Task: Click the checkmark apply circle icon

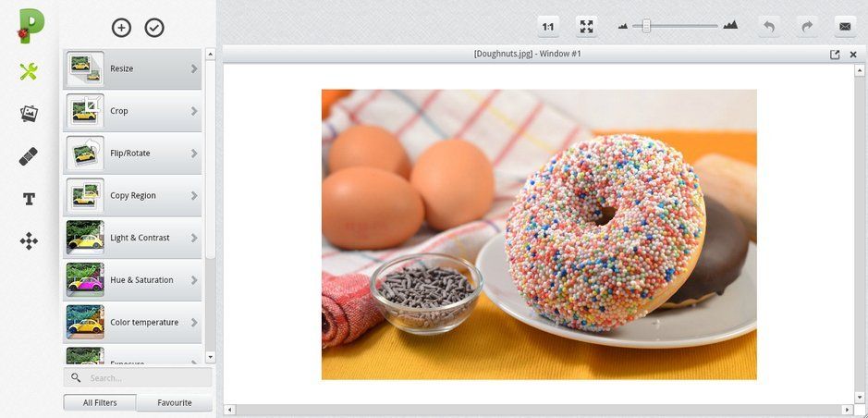Action: (154, 28)
